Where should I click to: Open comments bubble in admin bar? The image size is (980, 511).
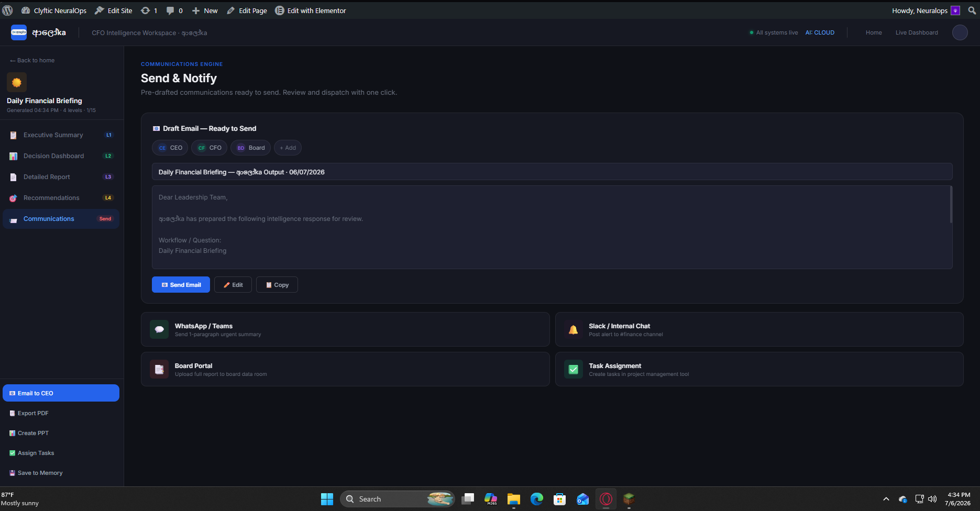pyautogui.click(x=174, y=10)
